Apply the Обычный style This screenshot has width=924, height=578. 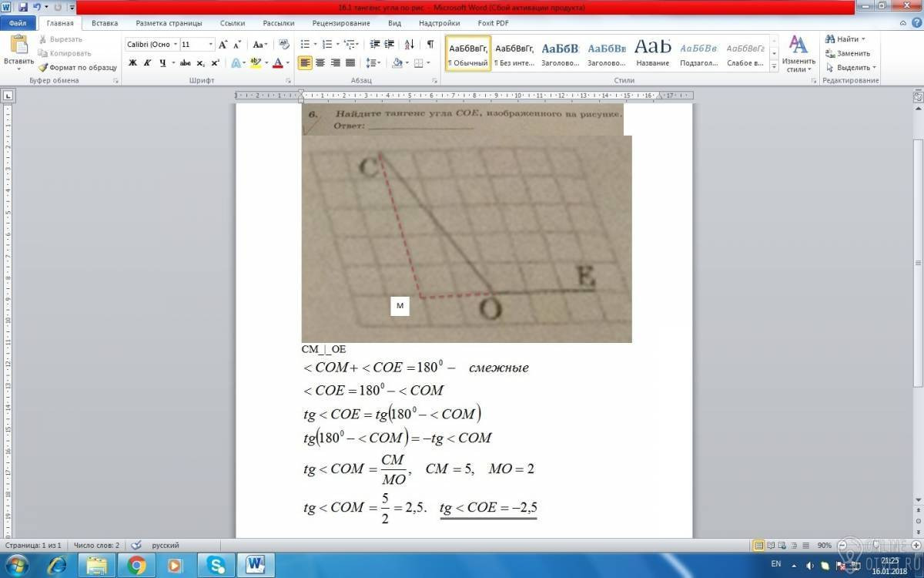pos(468,53)
